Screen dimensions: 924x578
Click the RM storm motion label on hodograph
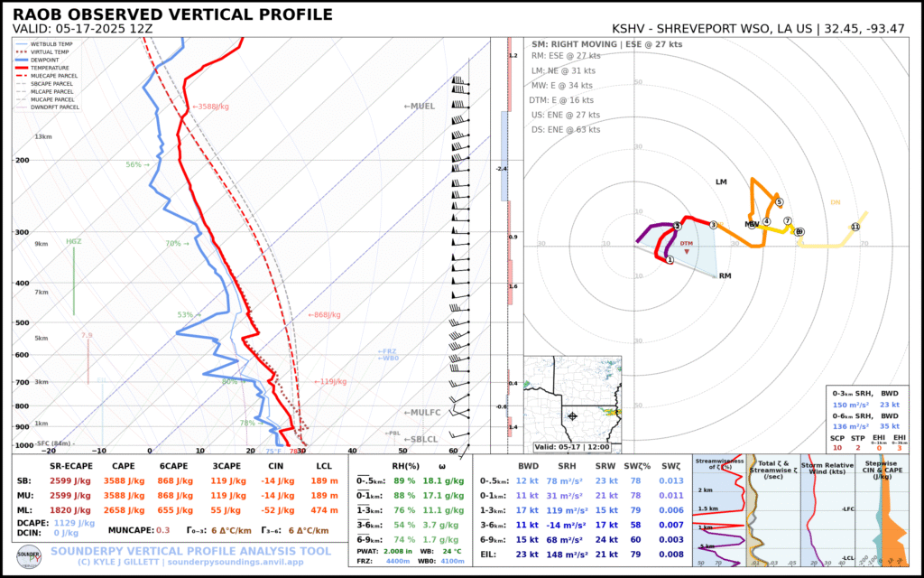[725, 275]
